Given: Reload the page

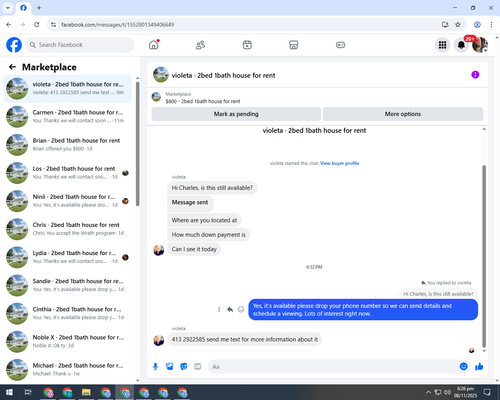Looking at the screenshot, I should tap(37, 25).
